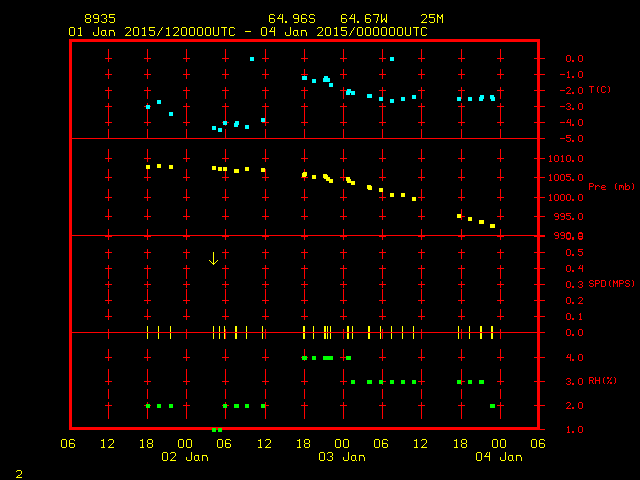Click the "03 Jan" date label

click(x=342, y=457)
